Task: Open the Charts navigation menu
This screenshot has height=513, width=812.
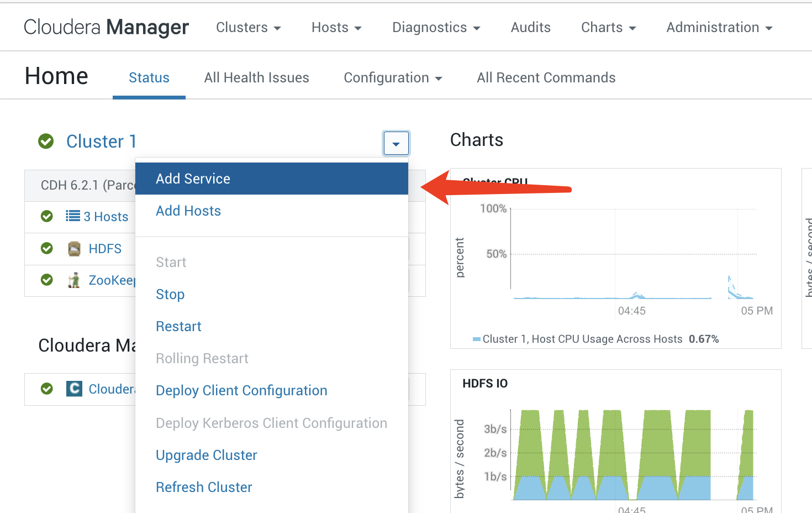Action: [x=609, y=28]
